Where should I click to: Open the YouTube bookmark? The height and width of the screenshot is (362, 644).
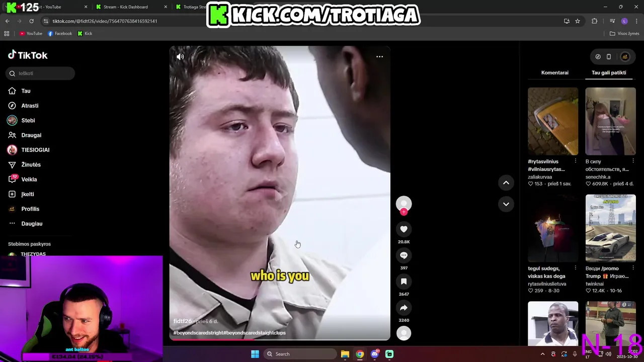click(x=31, y=34)
